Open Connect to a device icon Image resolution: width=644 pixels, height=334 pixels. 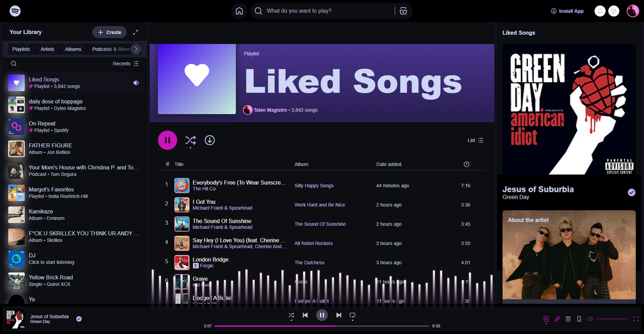click(579, 319)
